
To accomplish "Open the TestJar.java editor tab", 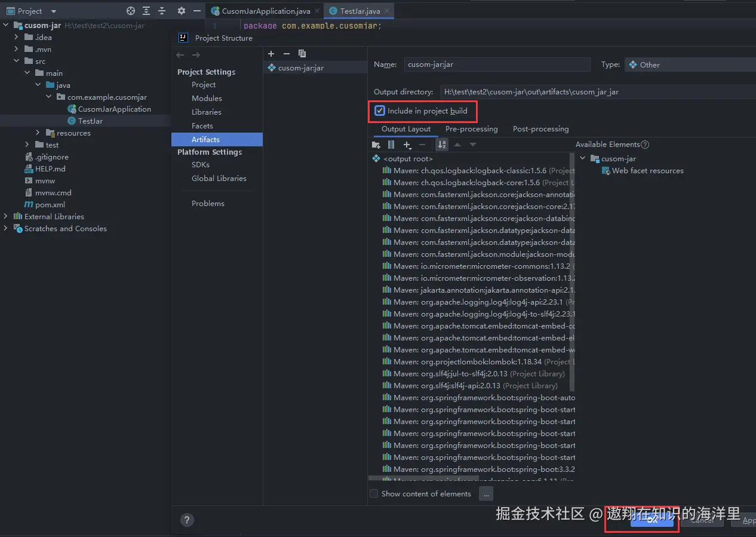I will point(360,11).
